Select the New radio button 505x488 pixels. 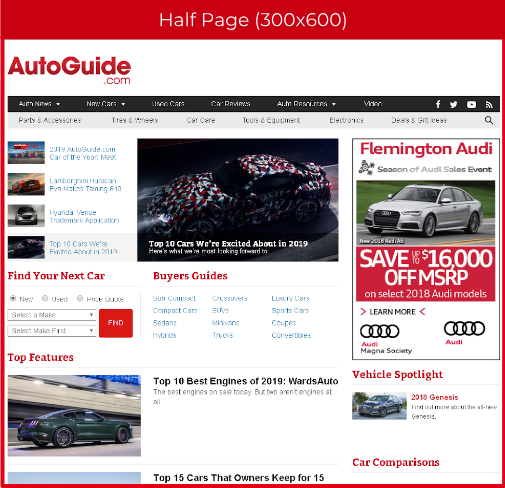(13, 298)
